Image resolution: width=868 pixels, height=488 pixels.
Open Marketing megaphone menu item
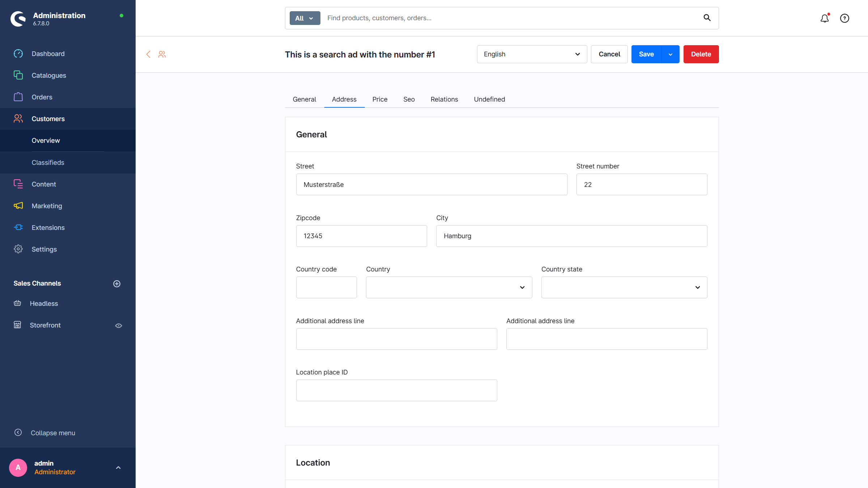(47, 206)
